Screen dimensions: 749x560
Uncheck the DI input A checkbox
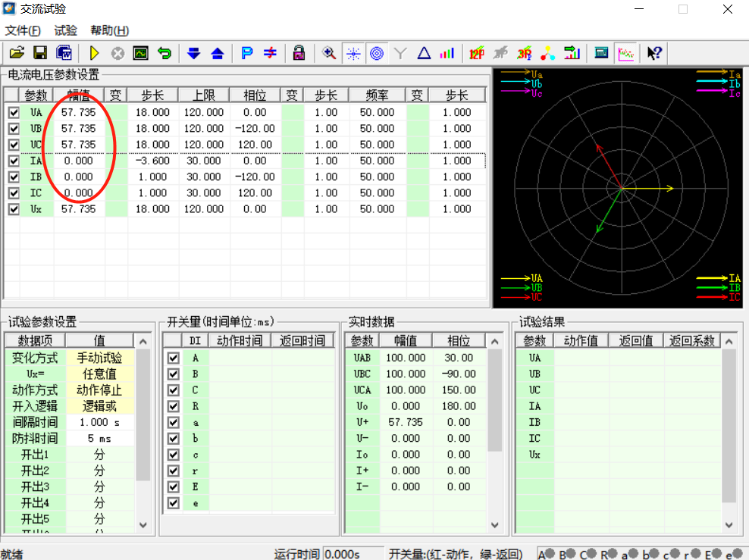(174, 358)
